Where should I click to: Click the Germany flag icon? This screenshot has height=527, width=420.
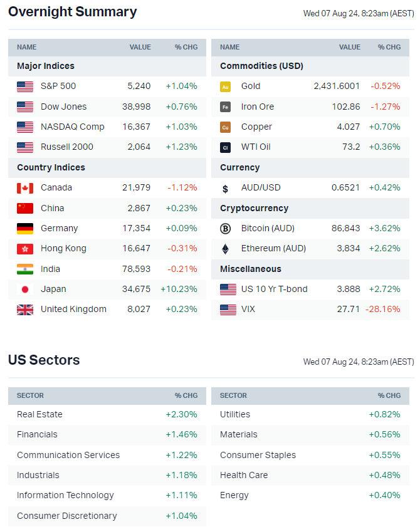(25, 229)
